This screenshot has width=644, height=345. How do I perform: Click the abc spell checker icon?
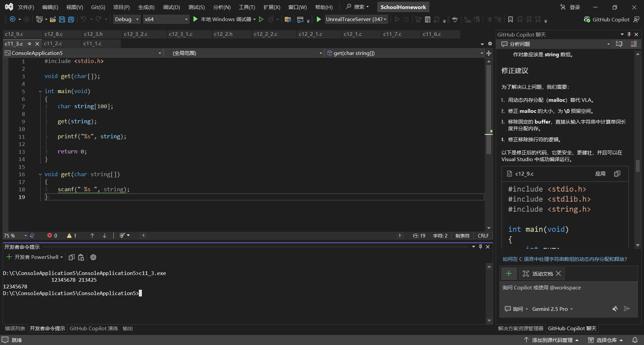click(455, 19)
